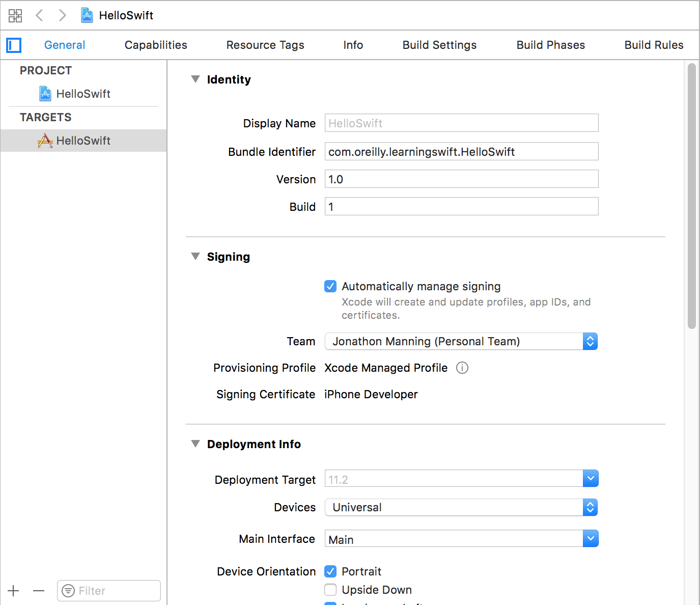Open the Team popup menu
The height and width of the screenshot is (605, 700).
click(x=461, y=341)
